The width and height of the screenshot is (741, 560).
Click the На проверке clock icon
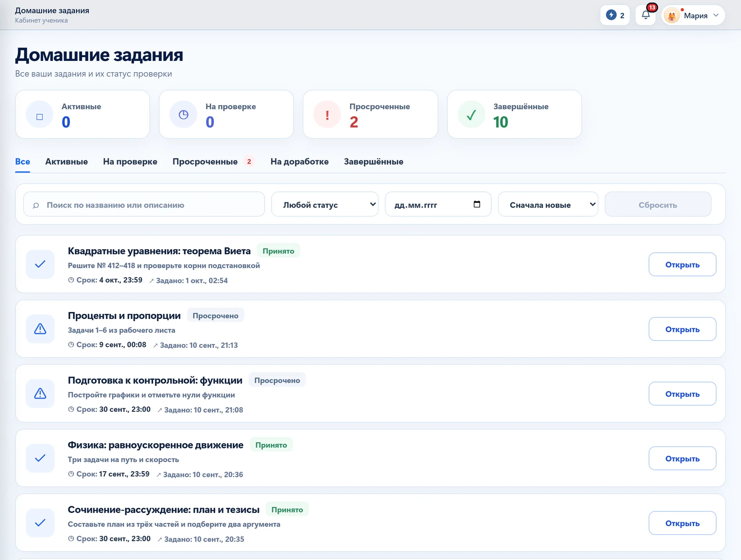(183, 115)
